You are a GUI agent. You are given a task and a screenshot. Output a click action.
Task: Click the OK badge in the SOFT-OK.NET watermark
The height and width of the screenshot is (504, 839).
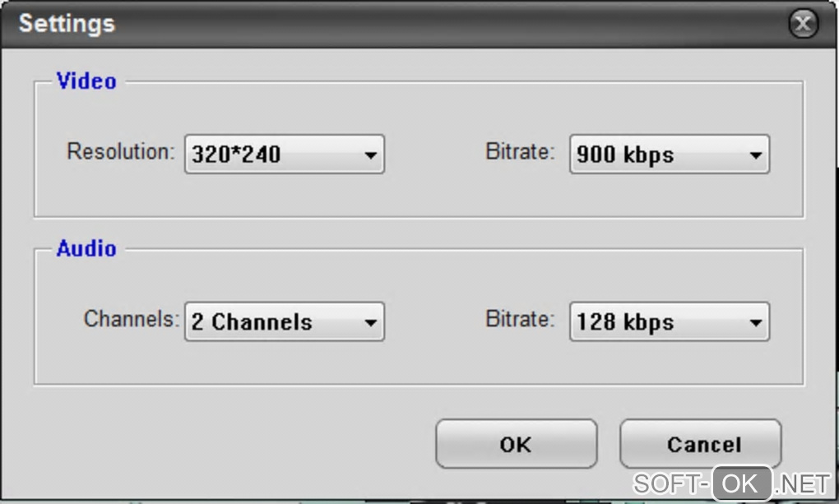click(x=742, y=483)
